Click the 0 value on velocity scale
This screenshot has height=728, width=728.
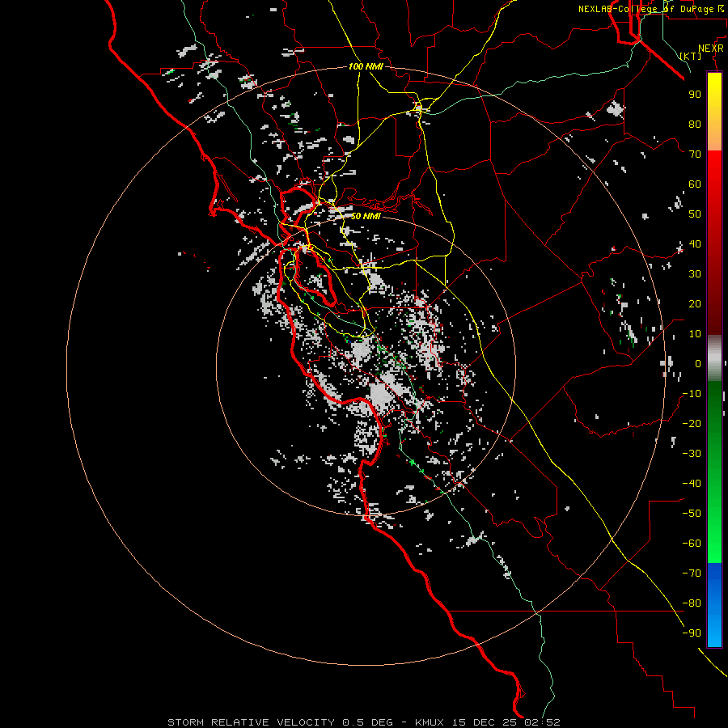[x=698, y=364]
